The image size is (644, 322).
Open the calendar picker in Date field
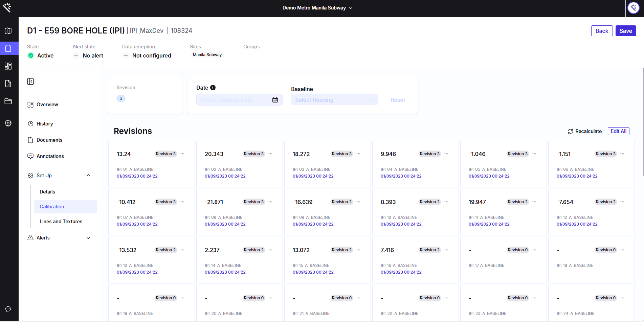coord(275,100)
